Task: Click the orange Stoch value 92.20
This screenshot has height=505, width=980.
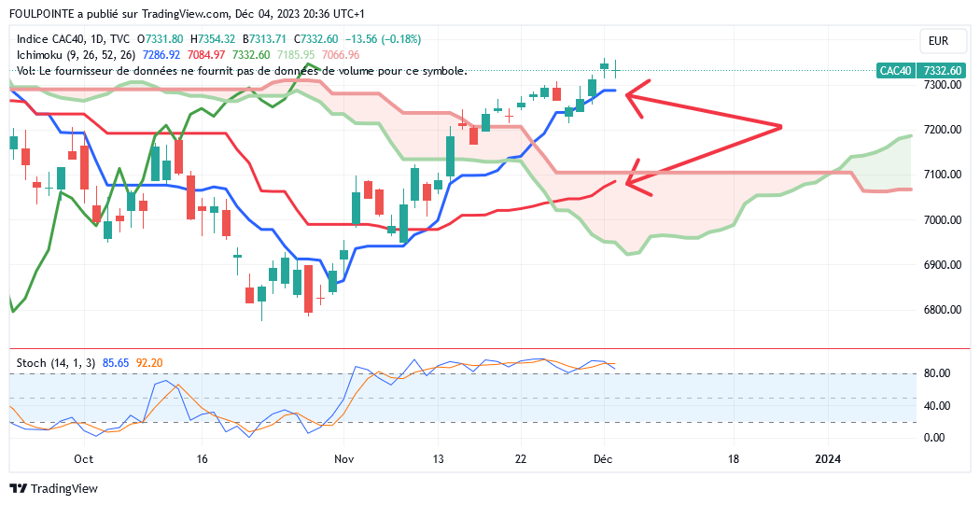Action: tap(151, 362)
